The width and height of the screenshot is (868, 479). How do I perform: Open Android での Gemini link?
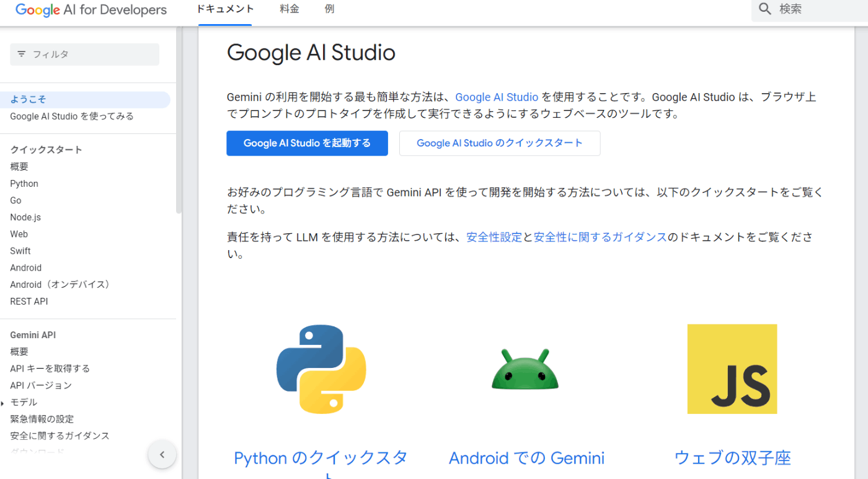[526, 459]
